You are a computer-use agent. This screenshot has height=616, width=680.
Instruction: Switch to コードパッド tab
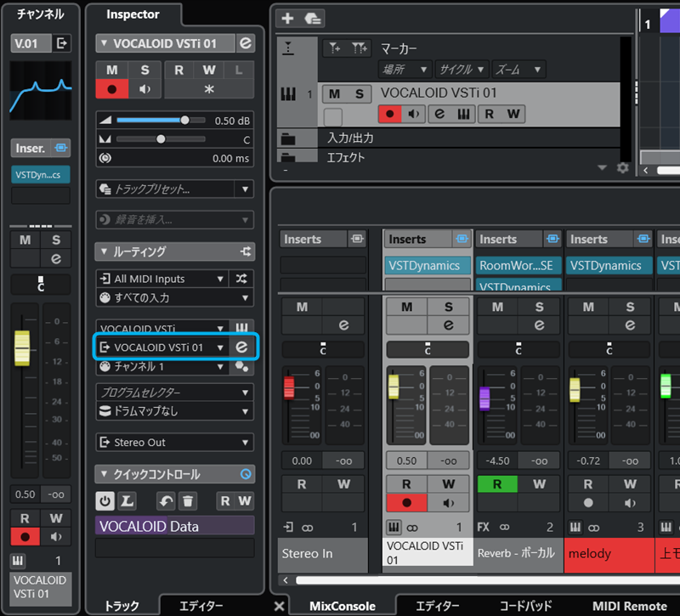[525, 606]
